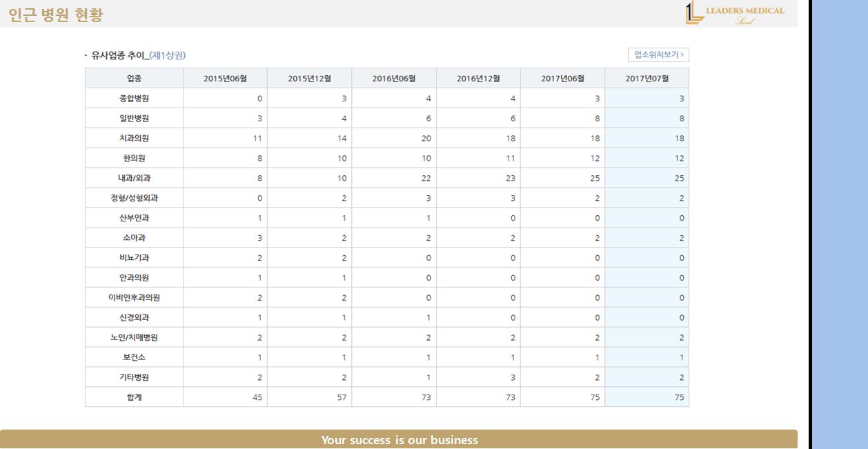Select the 2015년06월 column header
The width and height of the screenshot is (868, 449).
click(225, 79)
